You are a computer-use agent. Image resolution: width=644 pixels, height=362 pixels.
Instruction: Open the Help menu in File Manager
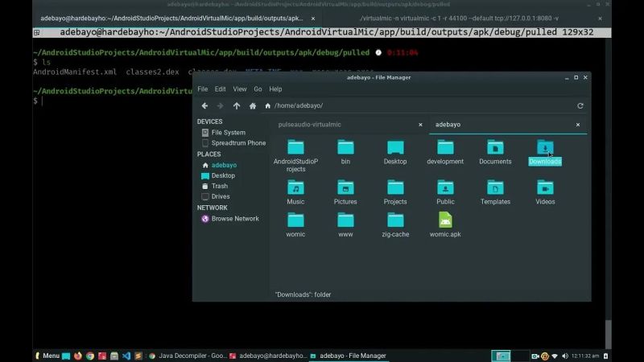click(275, 89)
